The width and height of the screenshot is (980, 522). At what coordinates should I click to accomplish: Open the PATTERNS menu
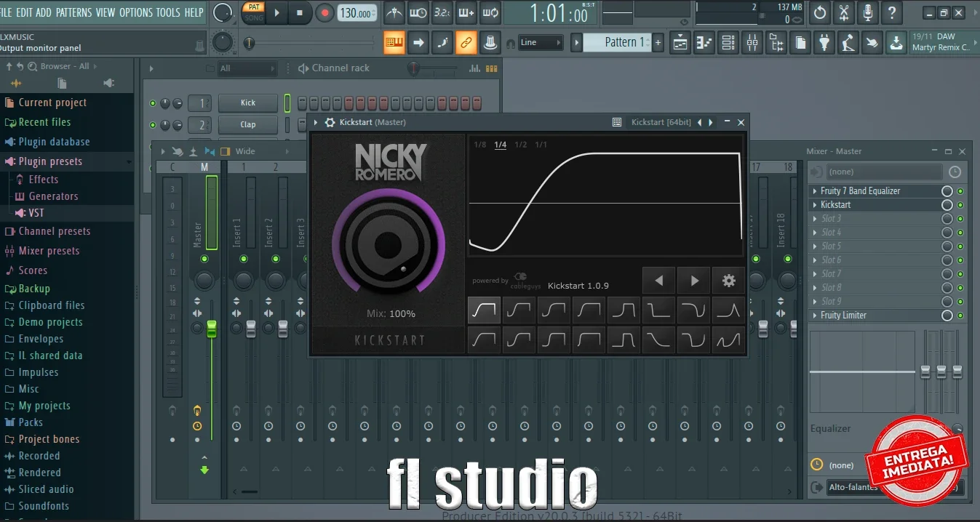pyautogui.click(x=73, y=12)
